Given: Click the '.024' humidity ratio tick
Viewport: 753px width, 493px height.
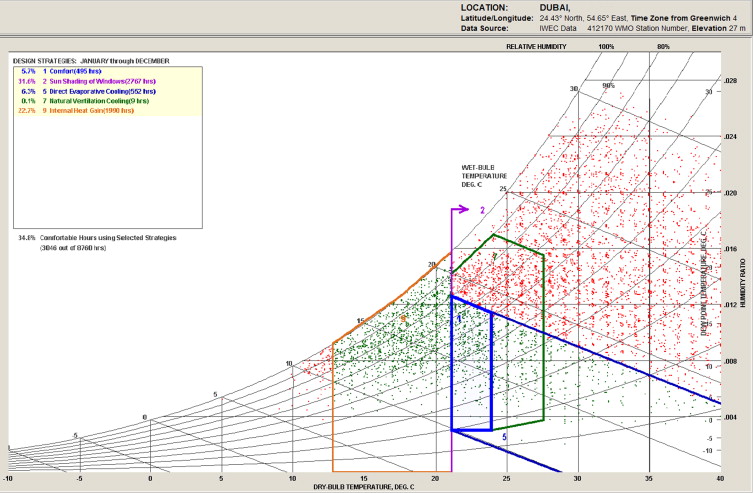Looking at the screenshot, I should [730, 137].
